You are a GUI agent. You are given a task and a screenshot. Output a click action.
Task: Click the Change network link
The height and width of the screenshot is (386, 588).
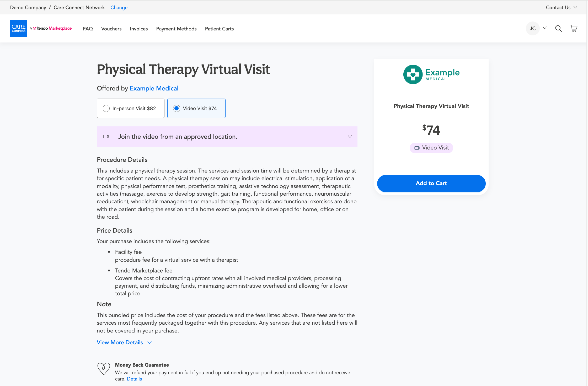[119, 8]
